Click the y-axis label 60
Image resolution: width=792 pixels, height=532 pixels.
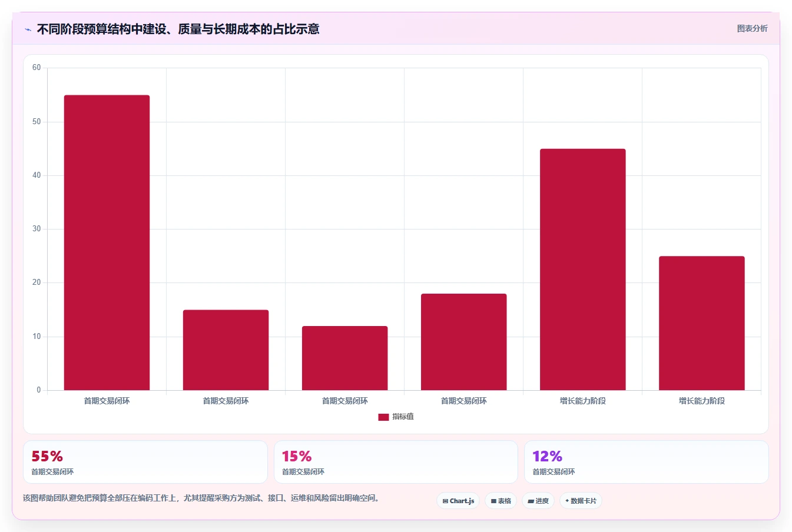[x=37, y=68]
